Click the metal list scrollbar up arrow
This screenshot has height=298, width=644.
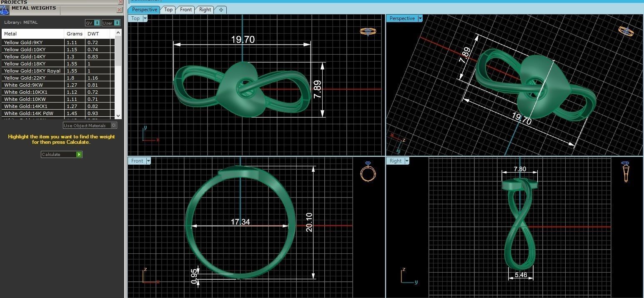coord(118,33)
